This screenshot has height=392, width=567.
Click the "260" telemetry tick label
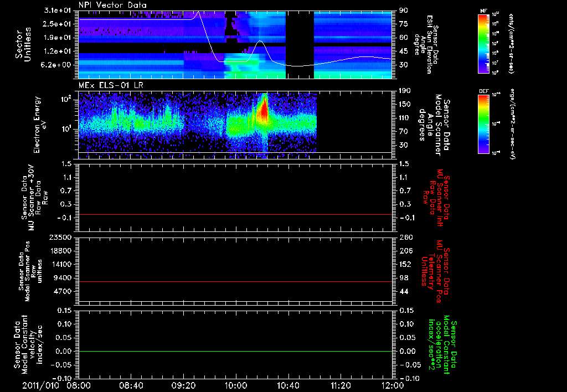(405, 238)
